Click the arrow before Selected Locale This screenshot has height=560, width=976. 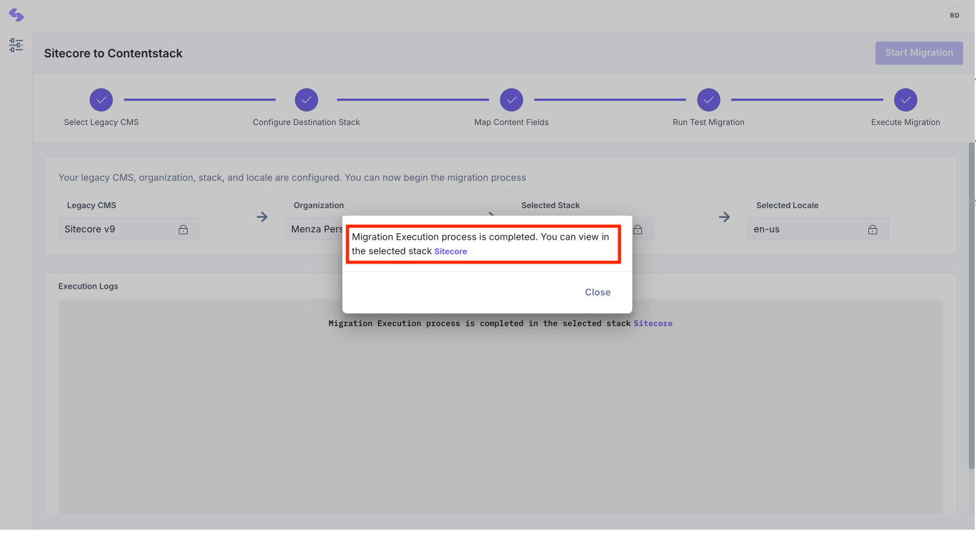click(724, 217)
